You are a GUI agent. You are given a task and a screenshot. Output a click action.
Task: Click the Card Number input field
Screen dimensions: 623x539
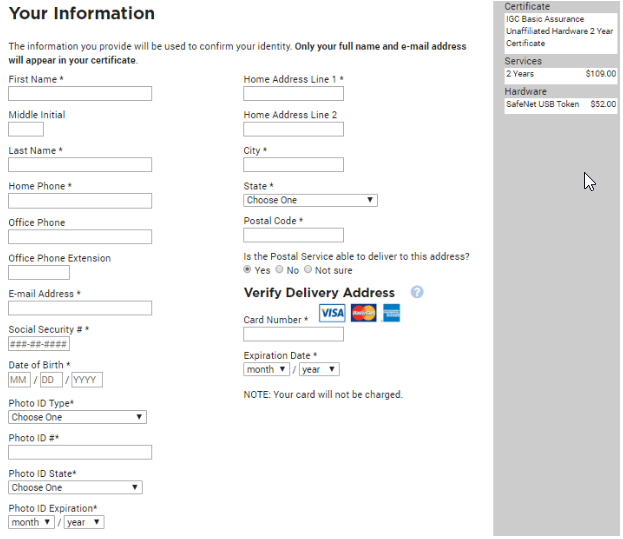coord(293,334)
